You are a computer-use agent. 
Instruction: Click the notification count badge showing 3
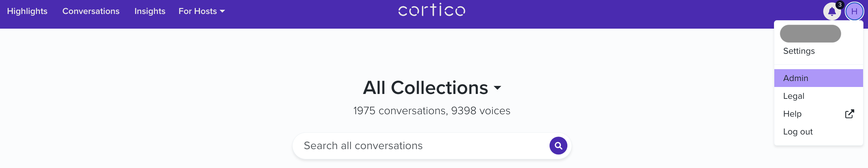point(840,5)
